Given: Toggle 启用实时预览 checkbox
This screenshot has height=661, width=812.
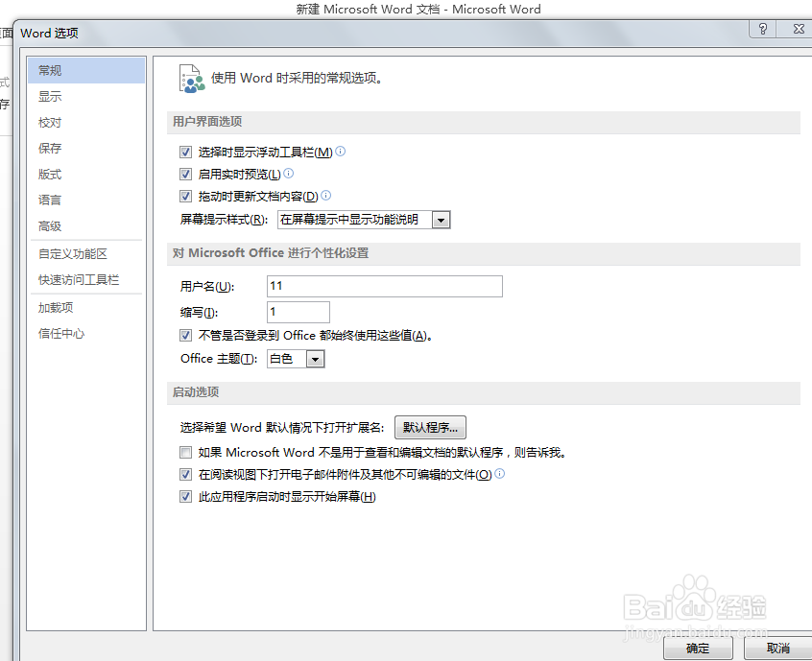Looking at the screenshot, I should point(185,175).
